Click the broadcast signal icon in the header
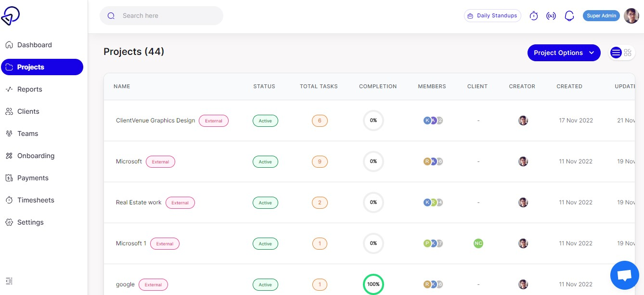Image resolution: width=644 pixels, height=295 pixels. (551, 15)
